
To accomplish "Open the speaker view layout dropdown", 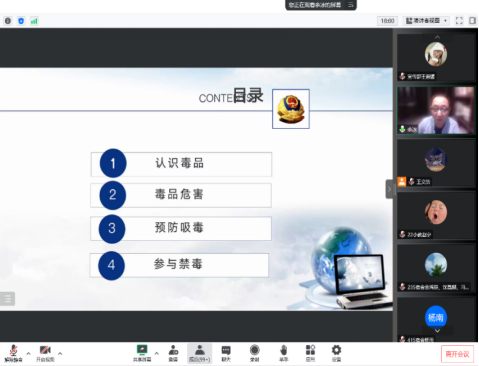I will pos(426,21).
